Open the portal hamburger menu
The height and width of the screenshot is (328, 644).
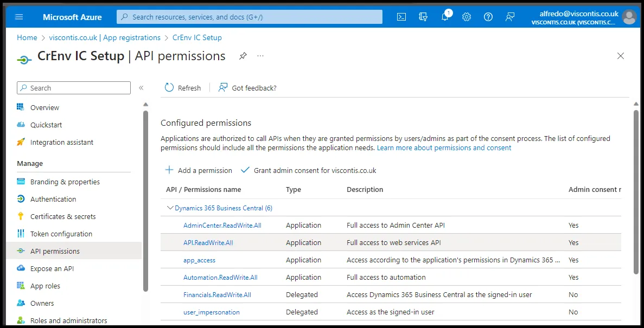[x=19, y=17]
